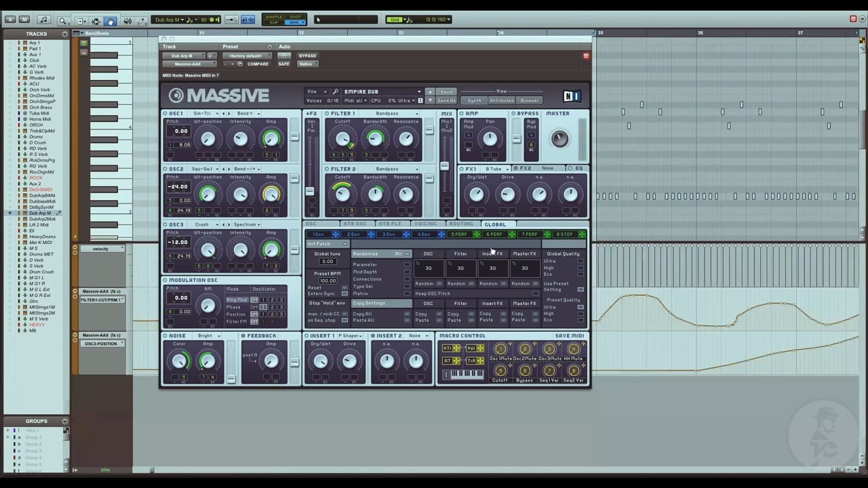Click the Solo S button in toolbar
This screenshot has height=488, width=868.
pyautogui.click(x=10, y=19)
